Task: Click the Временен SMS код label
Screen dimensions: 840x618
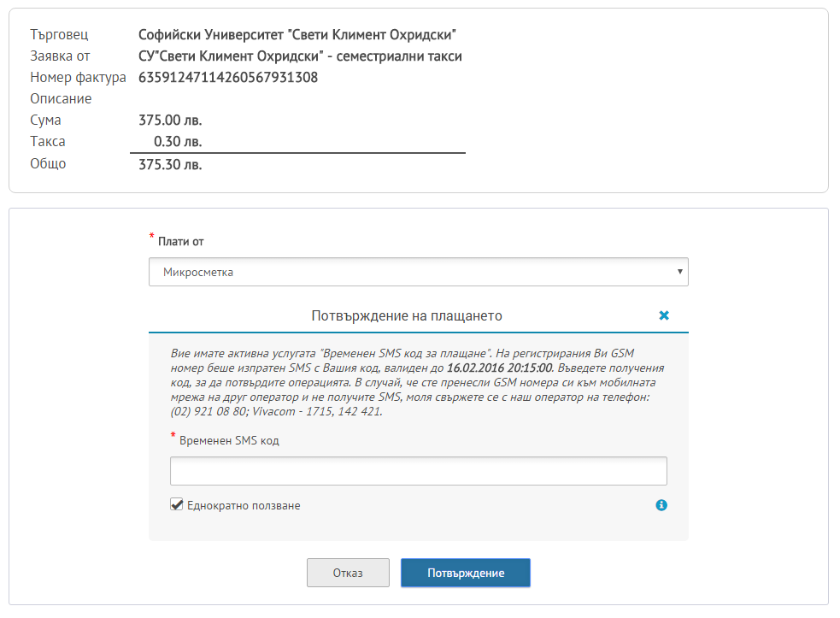Action: (x=229, y=440)
